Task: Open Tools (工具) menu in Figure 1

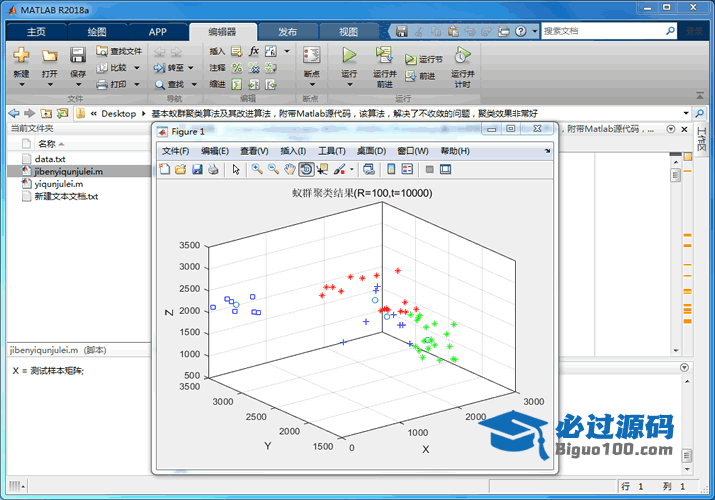Action: click(332, 151)
